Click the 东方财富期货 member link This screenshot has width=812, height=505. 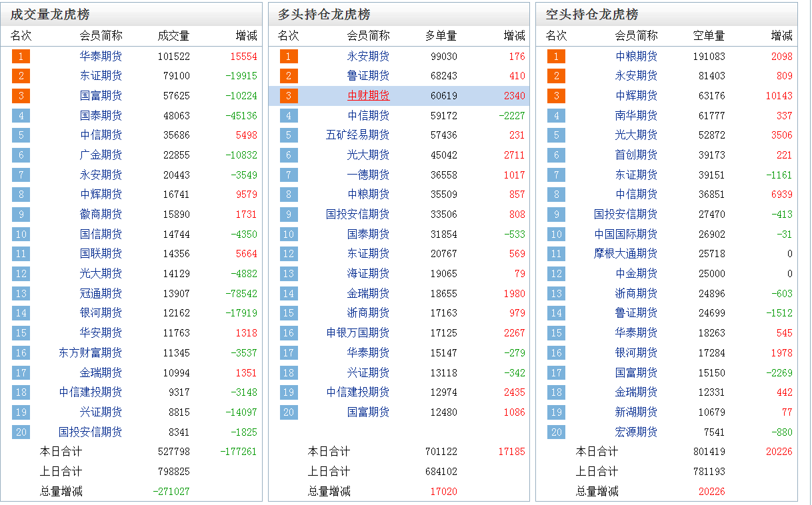(x=90, y=353)
